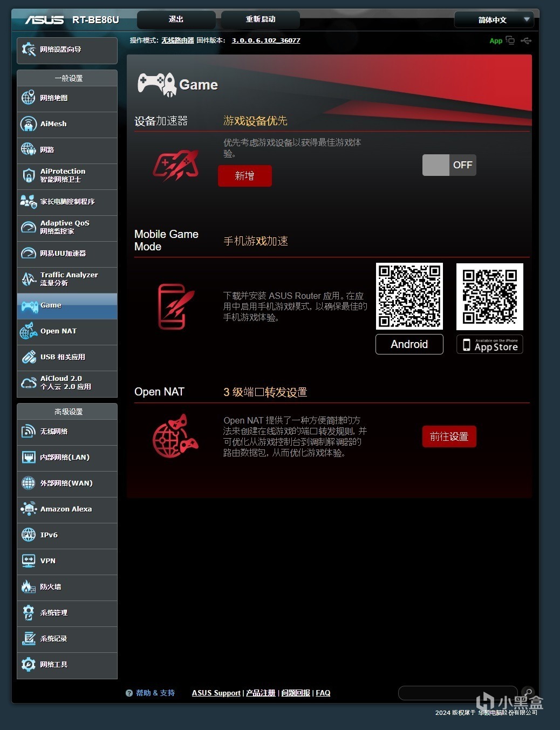Click the green App link
Image resolution: width=560 pixels, height=730 pixels.
496,41
